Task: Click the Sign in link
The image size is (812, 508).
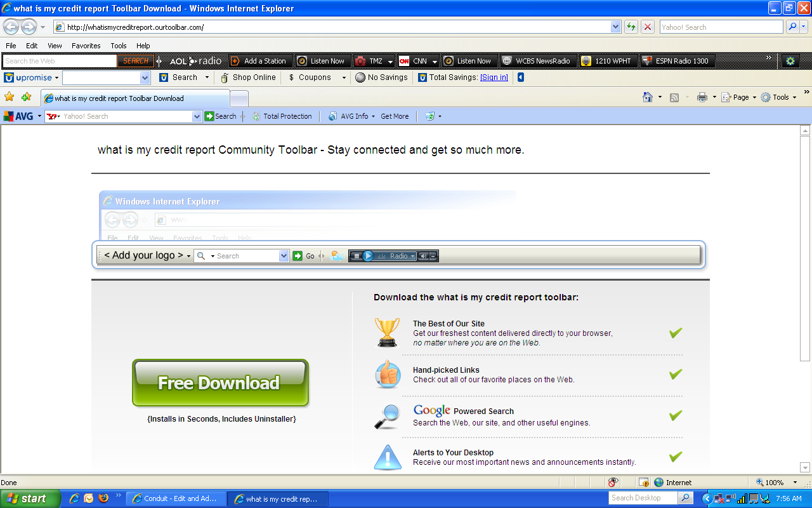Action: tap(494, 77)
